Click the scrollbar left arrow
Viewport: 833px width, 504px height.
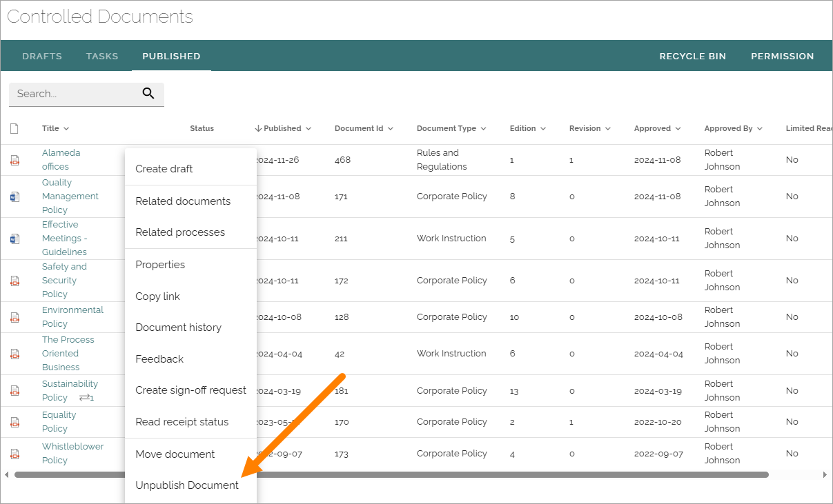(6, 475)
